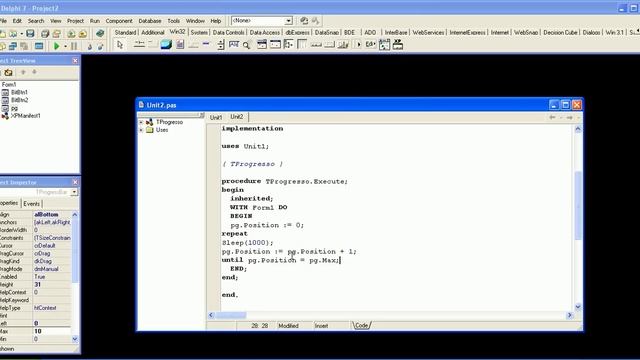640x360 pixels.
Task: Click the Code tab at editor bottom
Action: tap(361, 325)
